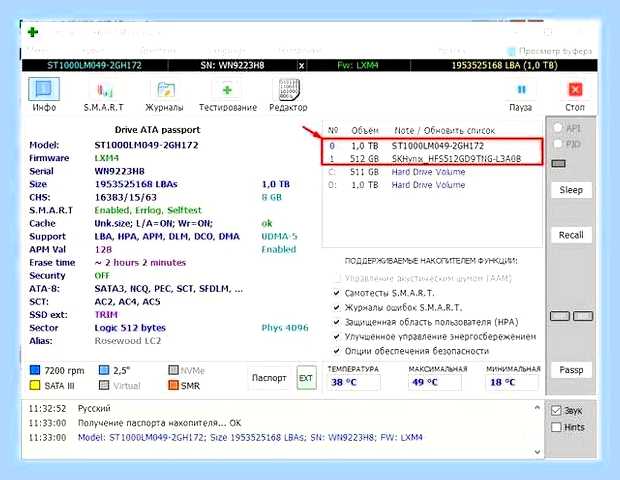Click the SN: WN9223H8 header cell
Screen dimensions: 620x480
tap(232, 65)
